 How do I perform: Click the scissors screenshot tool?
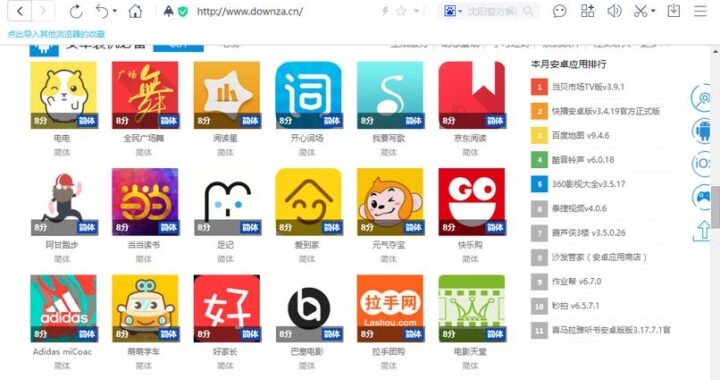[640, 11]
